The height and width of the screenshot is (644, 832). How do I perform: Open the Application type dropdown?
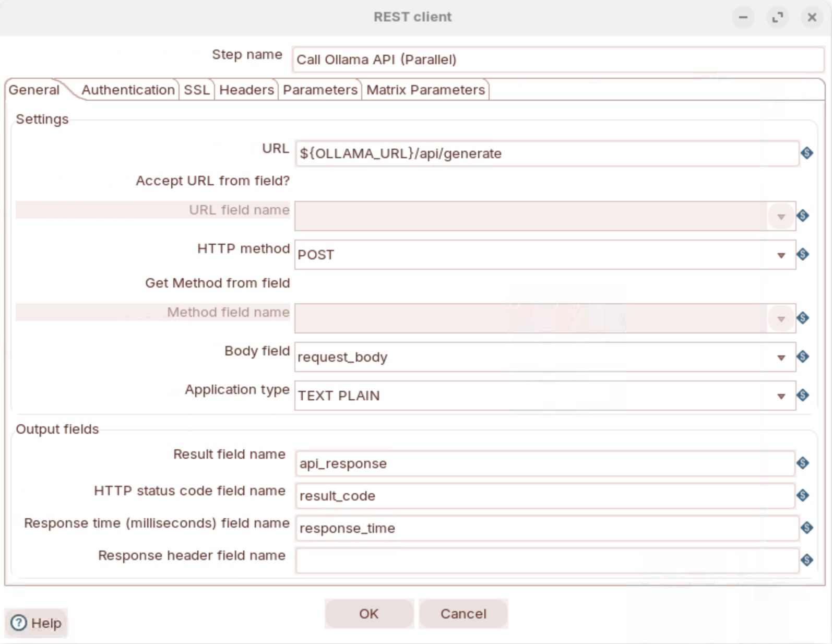(781, 396)
